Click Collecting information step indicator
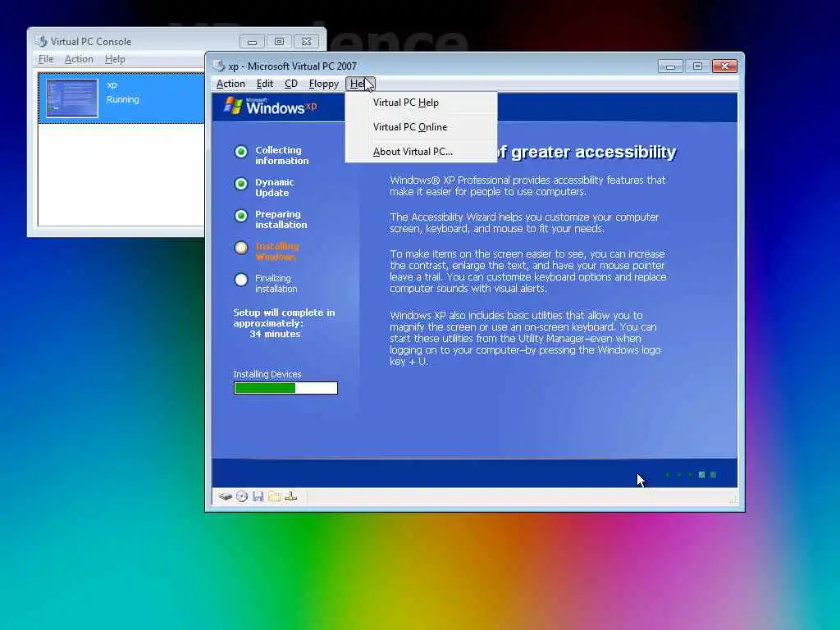Viewport: 840px width, 630px height. (241, 152)
